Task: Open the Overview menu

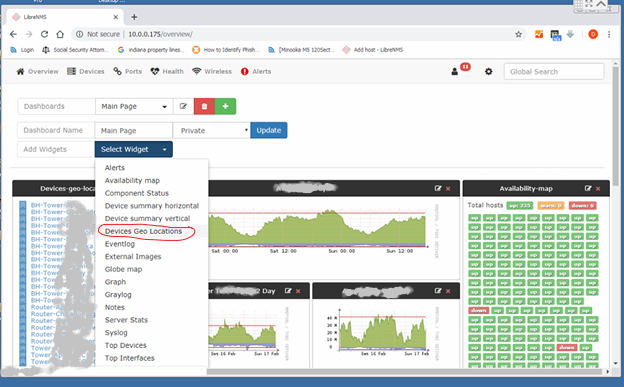Action: point(37,72)
